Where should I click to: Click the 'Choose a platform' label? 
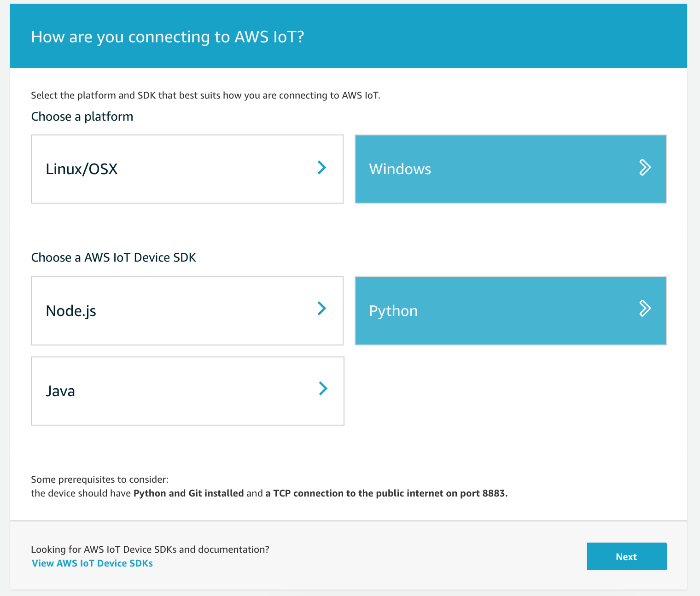pos(82,117)
